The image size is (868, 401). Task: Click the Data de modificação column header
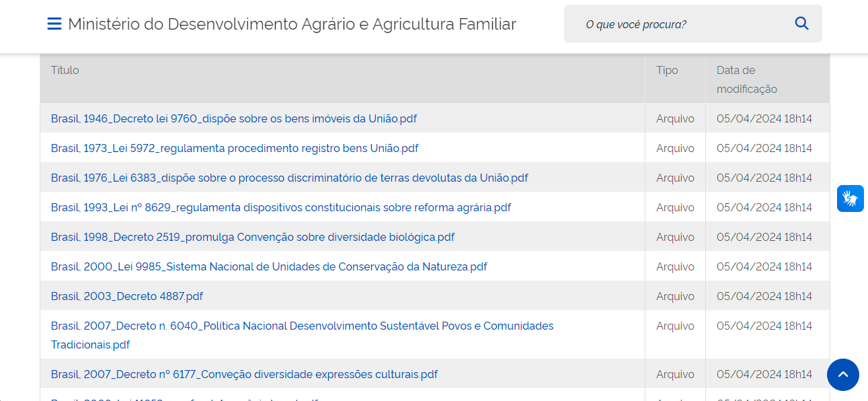click(746, 79)
